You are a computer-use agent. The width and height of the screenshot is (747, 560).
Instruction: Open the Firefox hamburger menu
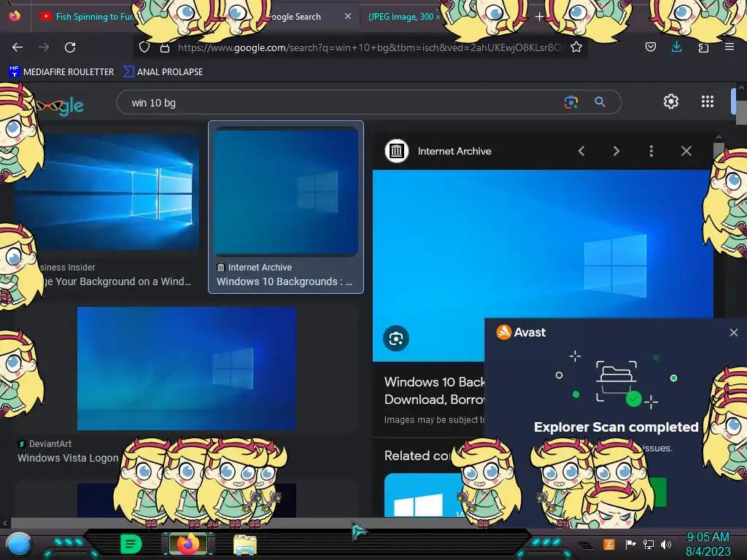coord(729,47)
